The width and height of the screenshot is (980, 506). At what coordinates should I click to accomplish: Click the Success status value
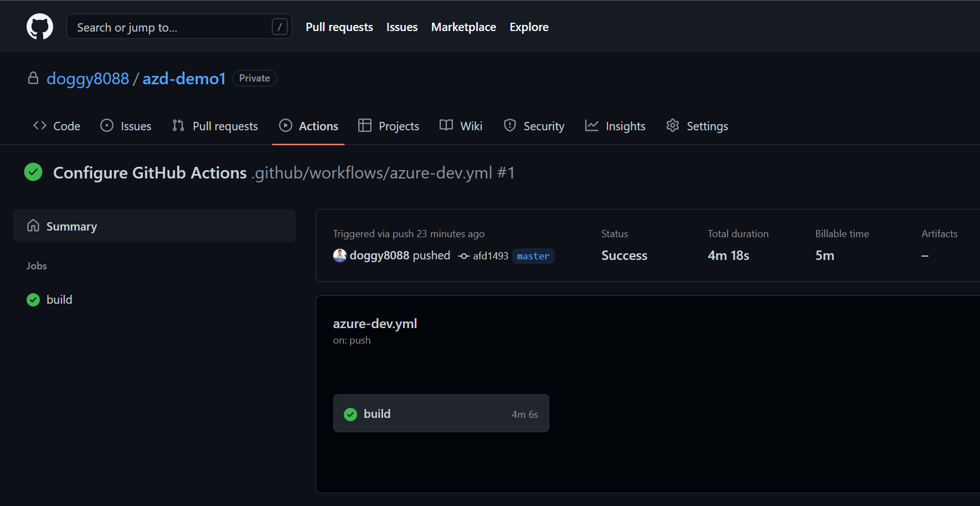click(624, 255)
